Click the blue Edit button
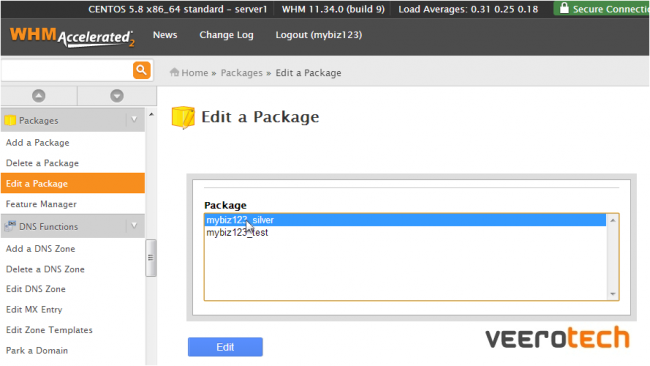This screenshot has height=366, width=650. point(225,347)
